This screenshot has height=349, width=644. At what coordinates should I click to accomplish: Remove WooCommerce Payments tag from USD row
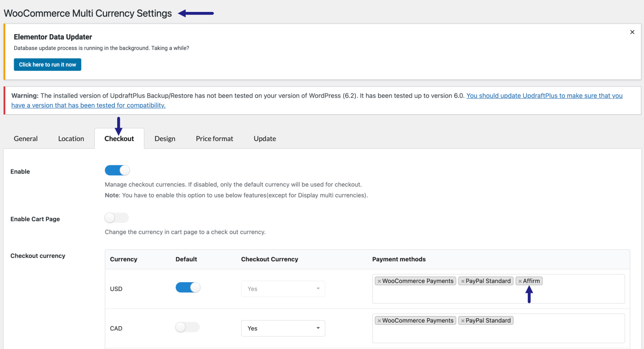pos(379,281)
